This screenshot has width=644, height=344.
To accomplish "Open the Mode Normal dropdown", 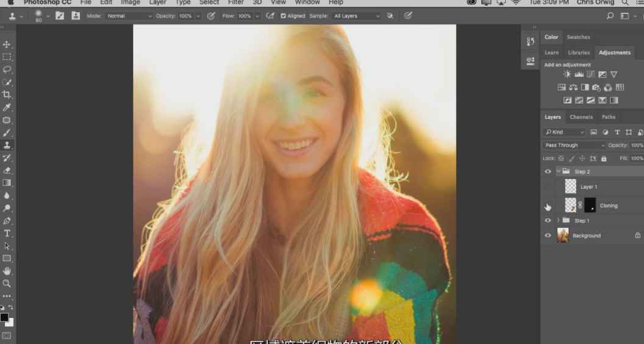I will point(129,16).
